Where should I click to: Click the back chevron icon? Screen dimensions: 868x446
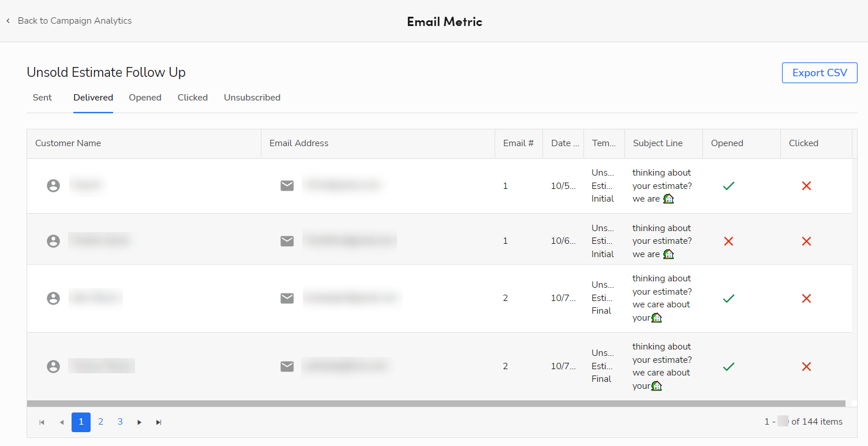8,20
